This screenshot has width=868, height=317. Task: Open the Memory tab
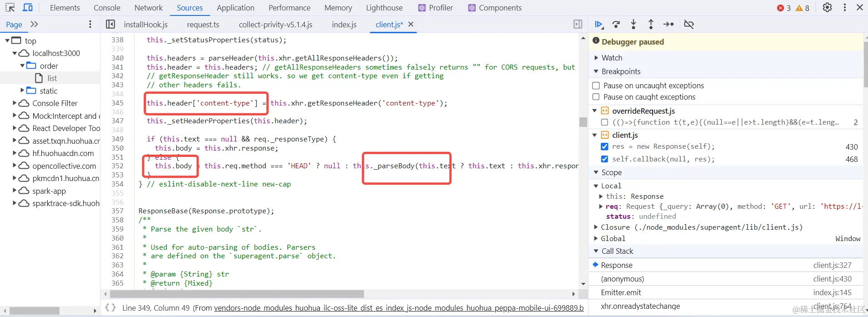click(x=338, y=8)
